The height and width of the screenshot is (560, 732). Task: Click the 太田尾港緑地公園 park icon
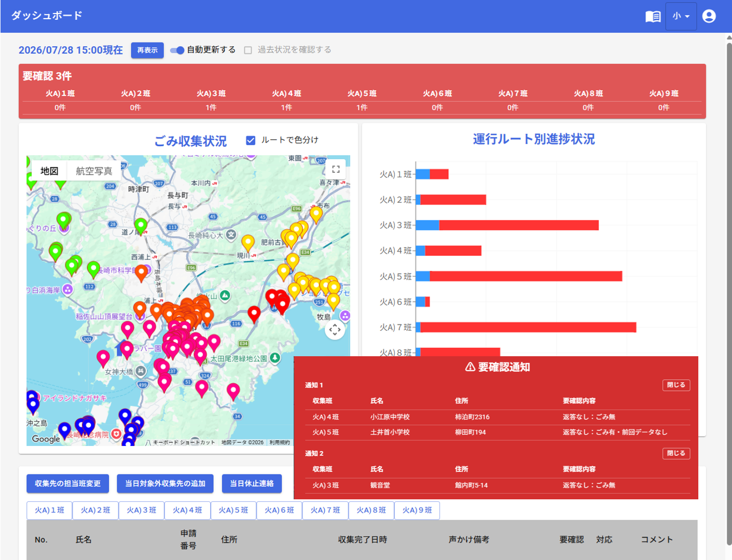[x=275, y=358]
